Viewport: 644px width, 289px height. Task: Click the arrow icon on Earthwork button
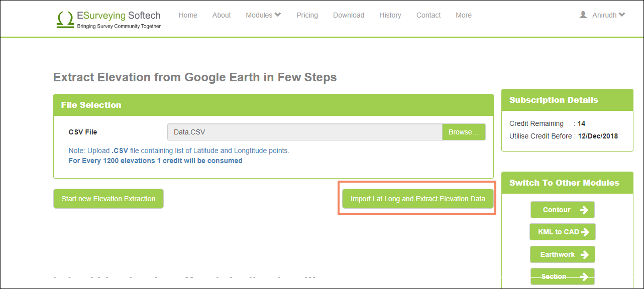(x=584, y=254)
